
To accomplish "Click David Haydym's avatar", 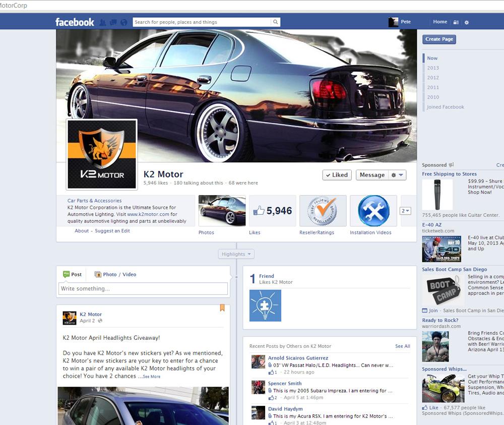I will pos(258,412).
